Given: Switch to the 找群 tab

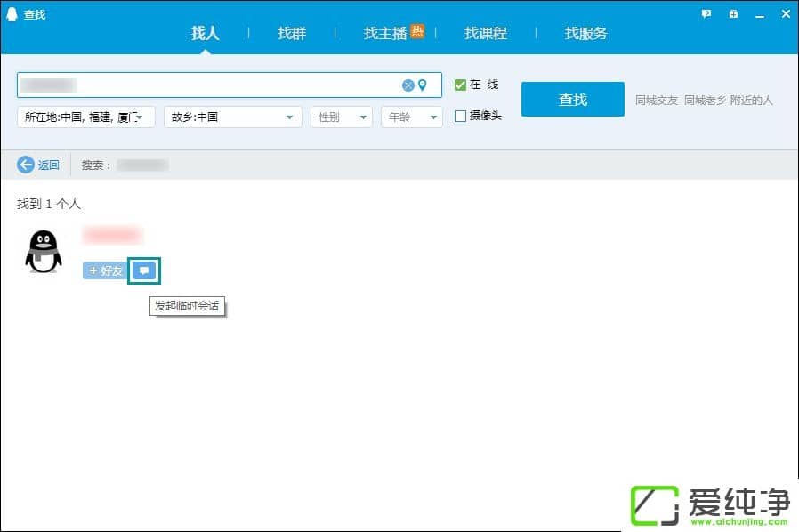Looking at the screenshot, I should tap(291, 33).
